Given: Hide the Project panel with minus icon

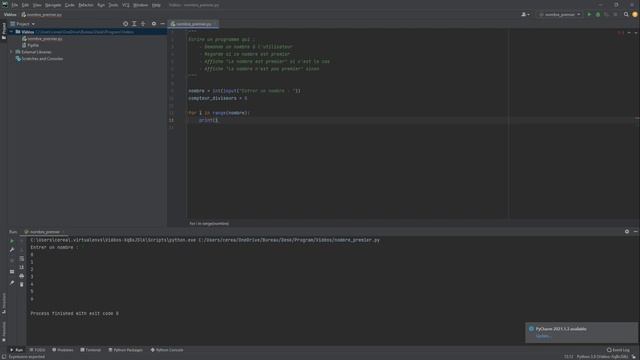Looking at the screenshot, I should pos(162,24).
